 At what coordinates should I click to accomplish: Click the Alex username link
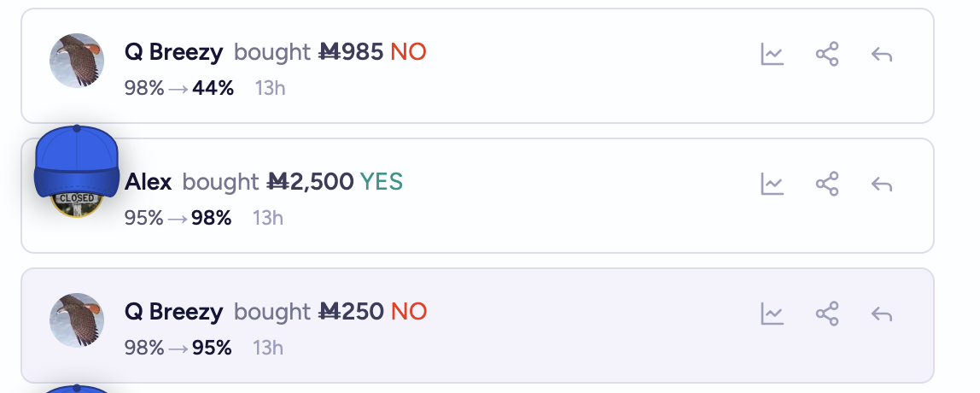pyautogui.click(x=148, y=182)
